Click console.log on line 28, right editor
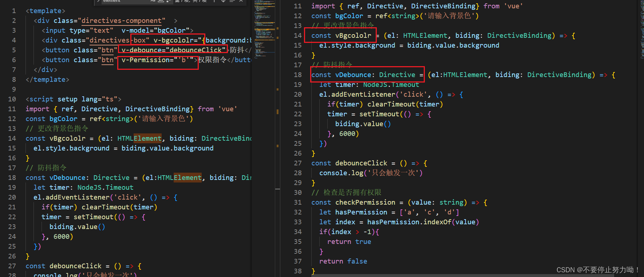 [x=341, y=173]
